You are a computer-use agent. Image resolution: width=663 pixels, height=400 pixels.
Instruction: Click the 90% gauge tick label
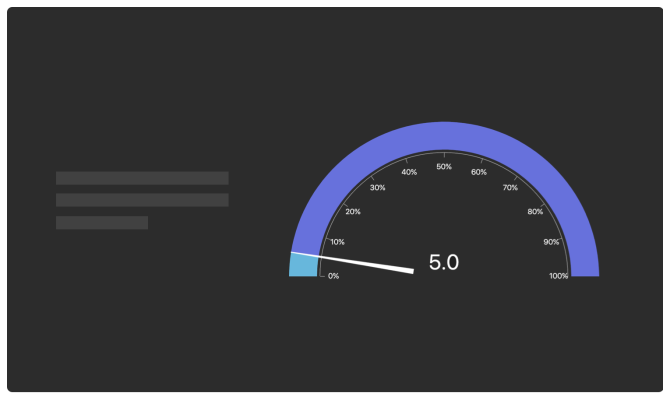(551, 242)
